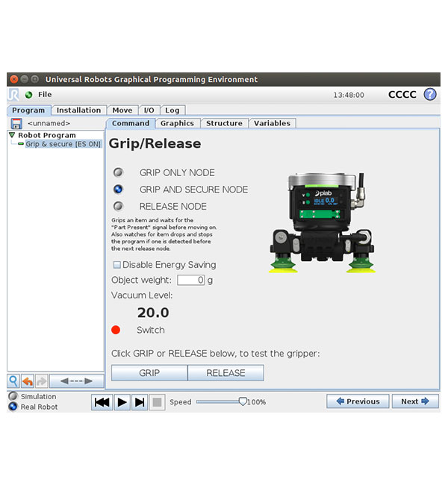Open the help question mark icon
Screen dimensions: 448x485
(x=430, y=94)
